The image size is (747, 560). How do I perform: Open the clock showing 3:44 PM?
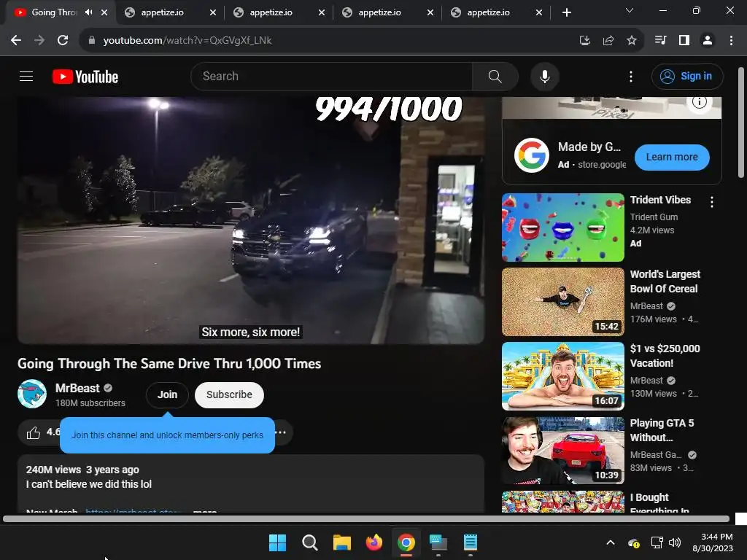coord(713,542)
